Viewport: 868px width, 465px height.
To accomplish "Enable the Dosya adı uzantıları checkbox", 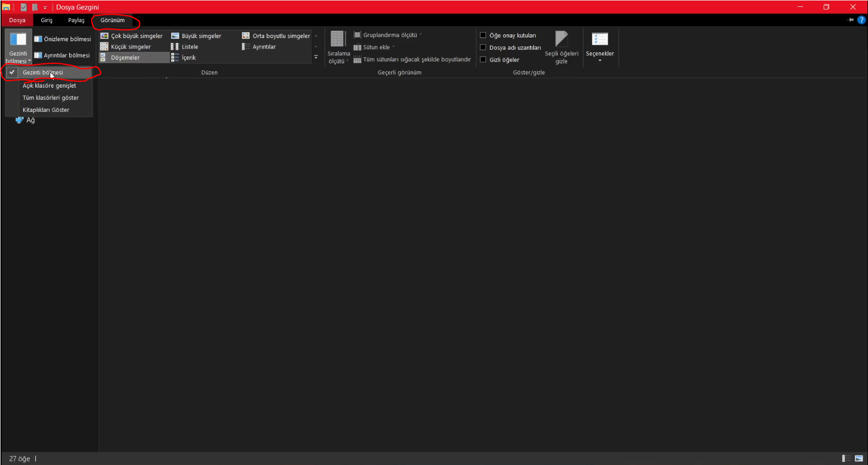I will tap(483, 48).
